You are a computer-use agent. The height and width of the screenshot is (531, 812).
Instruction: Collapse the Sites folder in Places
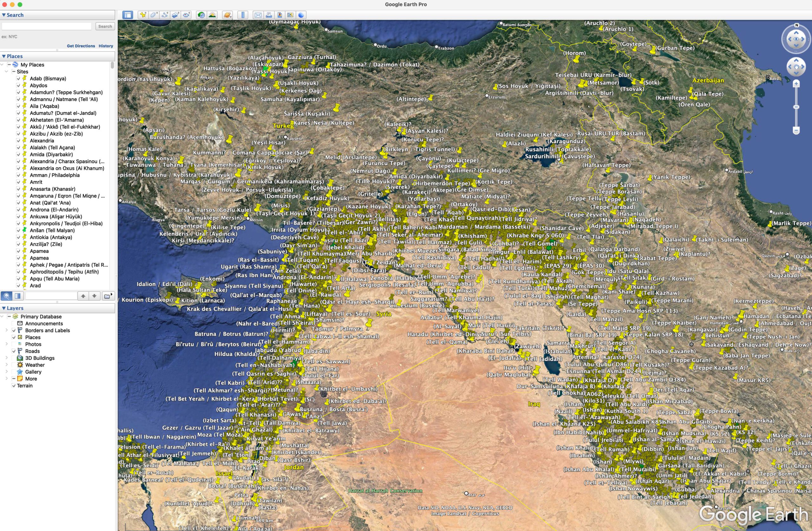(x=6, y=72)
